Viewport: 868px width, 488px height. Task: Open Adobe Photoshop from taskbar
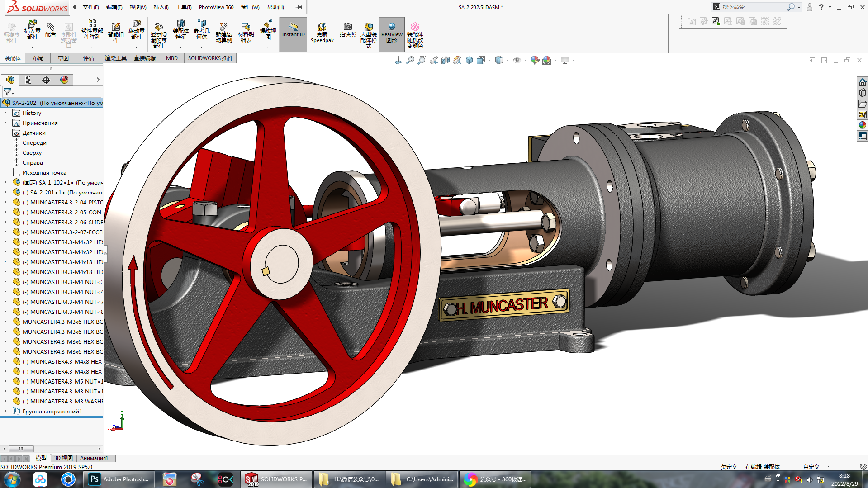[x=120, y=479]
